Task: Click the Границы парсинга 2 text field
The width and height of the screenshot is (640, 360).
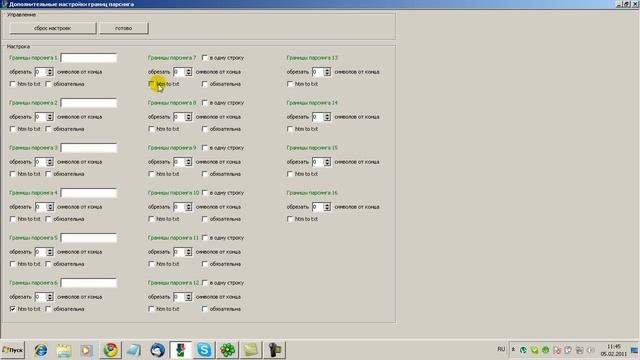Action: pos(89,103)
